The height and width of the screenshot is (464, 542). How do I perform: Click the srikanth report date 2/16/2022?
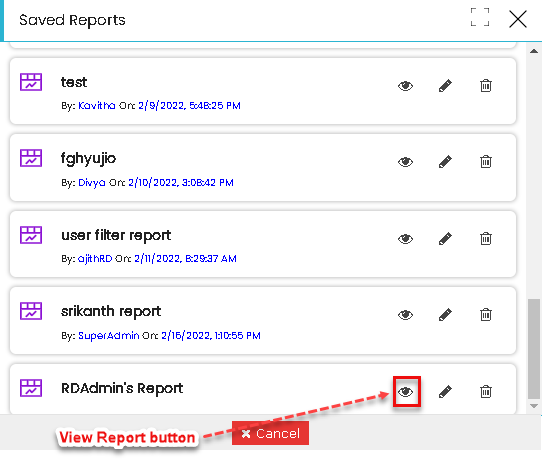click(211, 335)
